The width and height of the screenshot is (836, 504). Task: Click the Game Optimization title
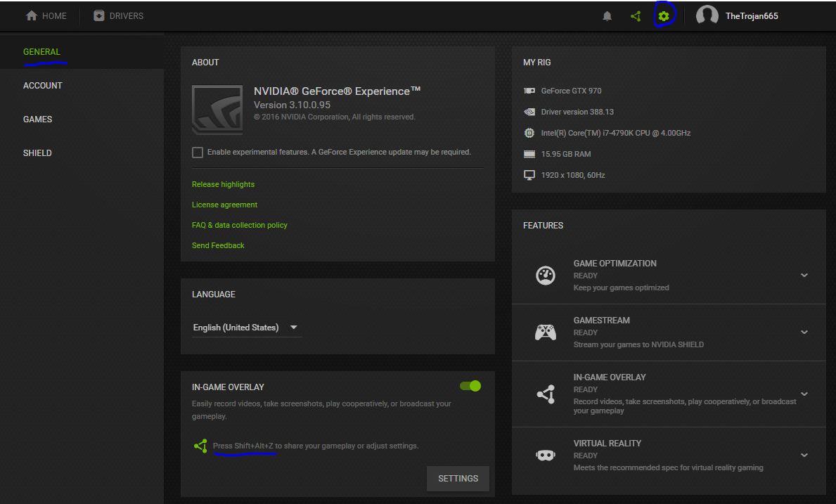[615, 263]
